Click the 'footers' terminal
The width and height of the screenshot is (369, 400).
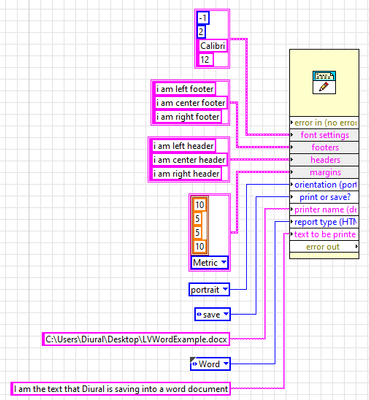[324, 147]
